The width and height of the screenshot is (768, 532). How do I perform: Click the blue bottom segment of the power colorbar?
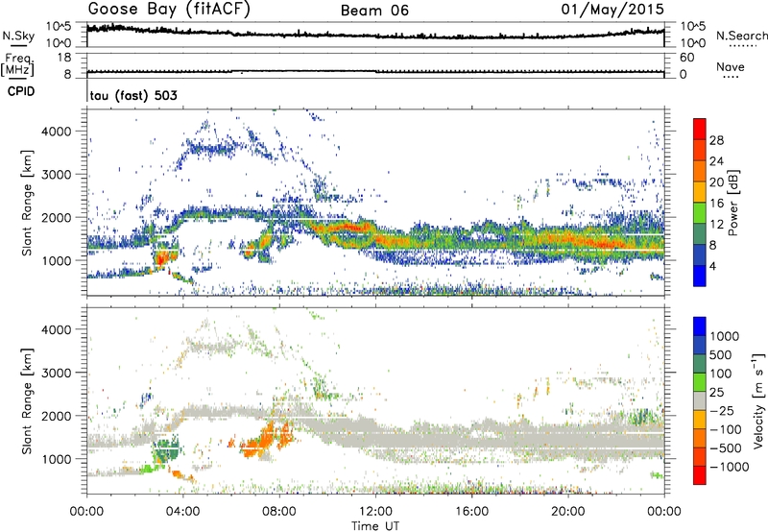click(x=700, y=276)
